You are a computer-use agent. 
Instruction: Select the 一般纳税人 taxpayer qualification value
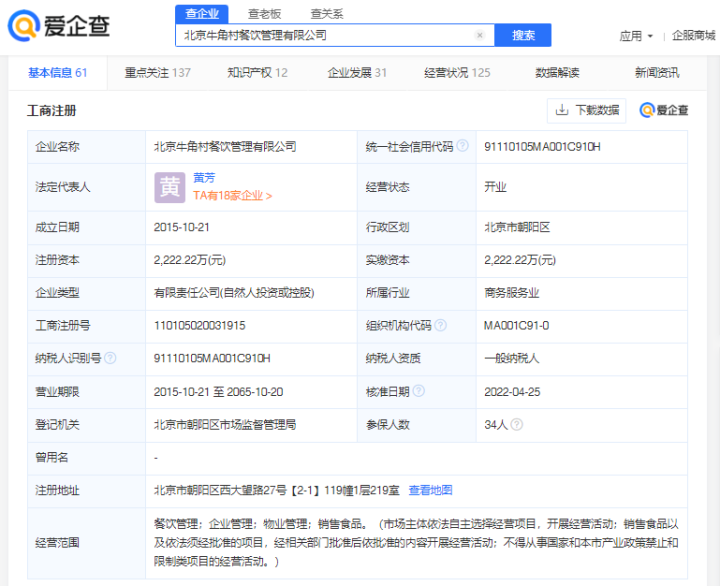click(x=512, y=358)
